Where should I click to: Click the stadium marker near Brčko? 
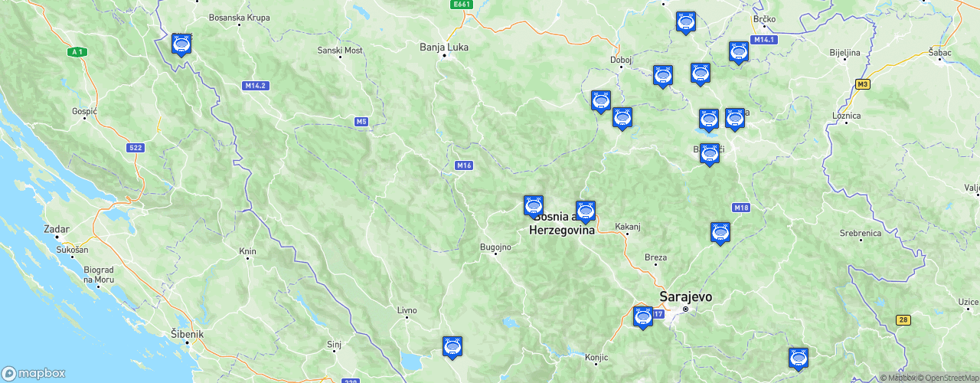click(739, 53)
